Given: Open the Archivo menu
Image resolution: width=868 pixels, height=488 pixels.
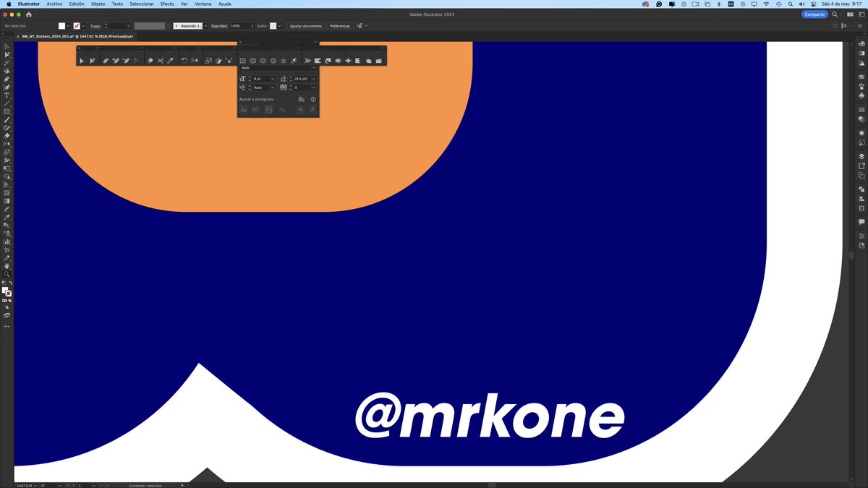Looking at the screenshot, I should [54, 4].
